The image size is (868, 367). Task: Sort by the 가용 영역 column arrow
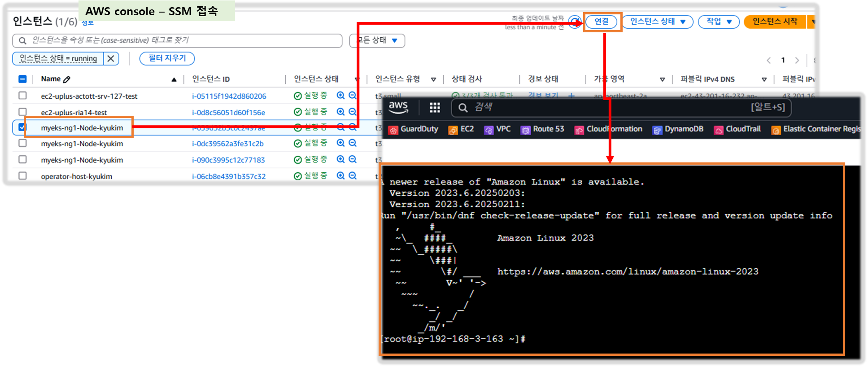click(x=662, y=79)
